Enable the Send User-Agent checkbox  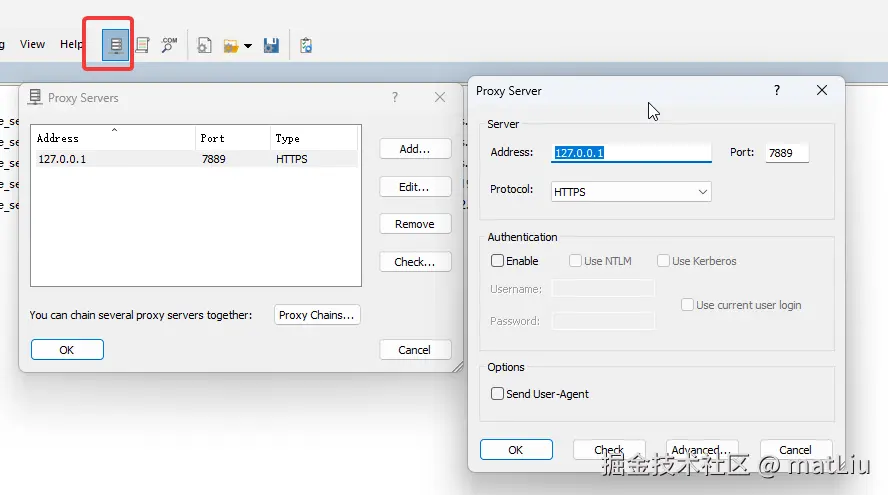[497, 394]
